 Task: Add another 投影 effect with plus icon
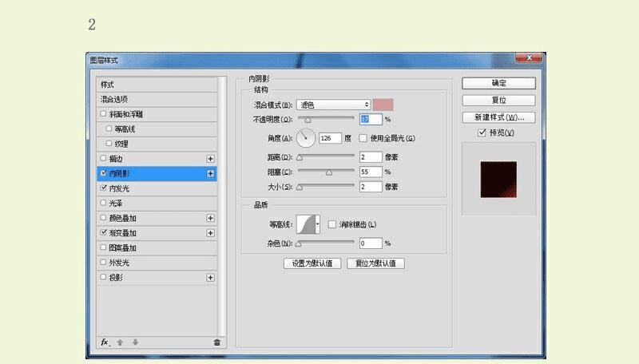tap(210, 278)
